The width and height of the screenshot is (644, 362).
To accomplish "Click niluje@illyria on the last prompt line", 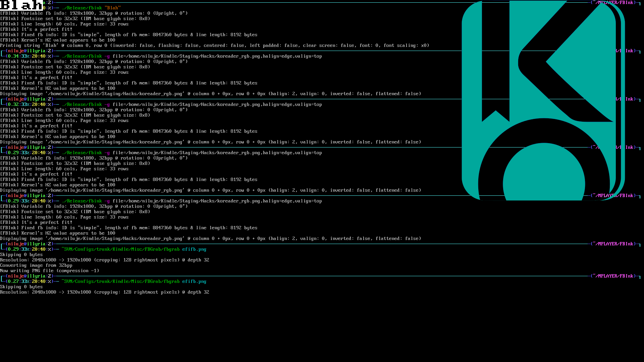I will 26,276.
